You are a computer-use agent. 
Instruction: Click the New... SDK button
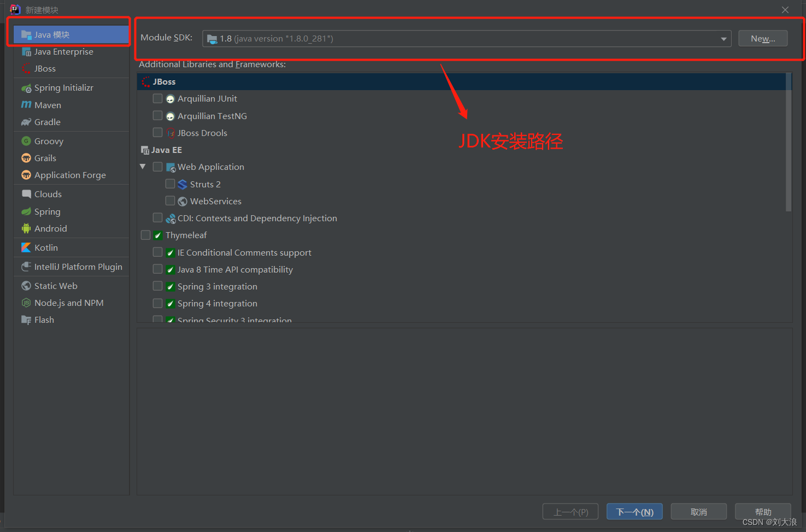click(x=763, y=38)
